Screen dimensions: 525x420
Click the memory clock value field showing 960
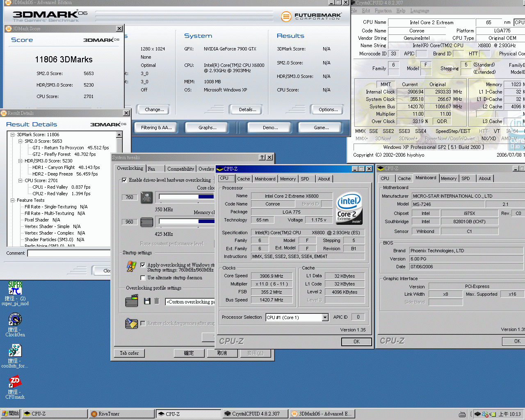[129, 222]
